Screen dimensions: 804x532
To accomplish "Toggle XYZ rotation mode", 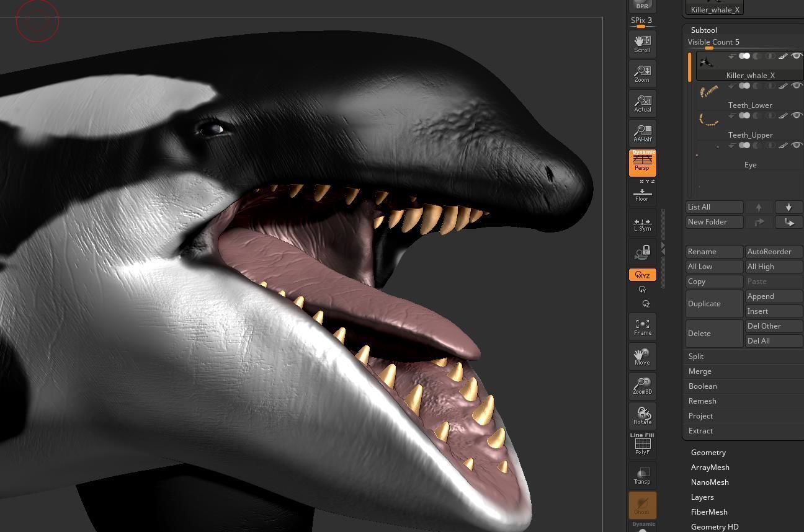I will (642, 275).
